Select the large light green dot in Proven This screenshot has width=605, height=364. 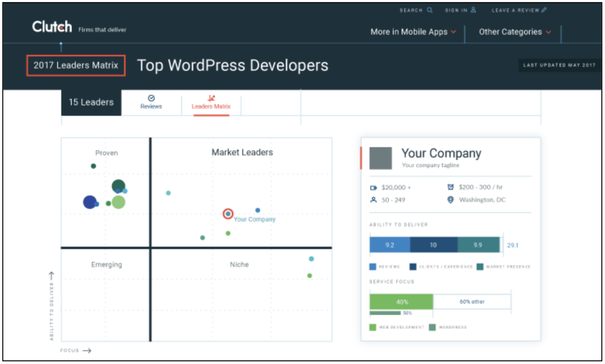click(118, 202)
